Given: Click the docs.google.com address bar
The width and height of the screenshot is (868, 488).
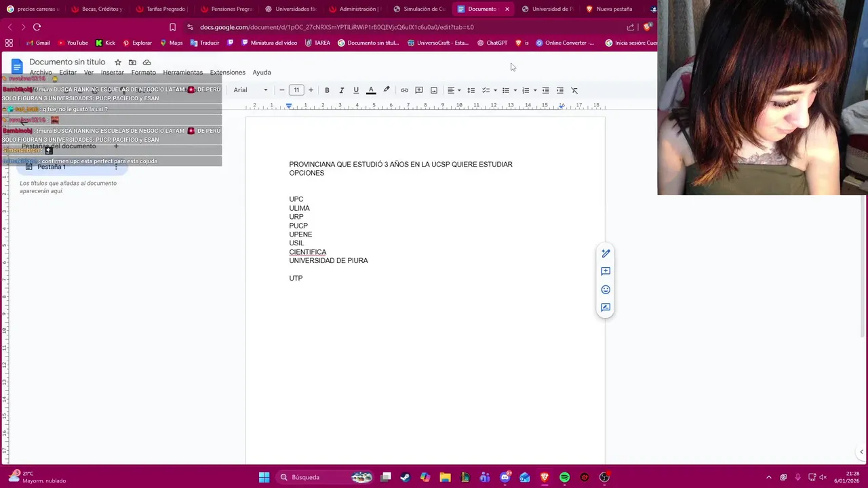Looking at the screenshot, I should [x=337, y=27].
